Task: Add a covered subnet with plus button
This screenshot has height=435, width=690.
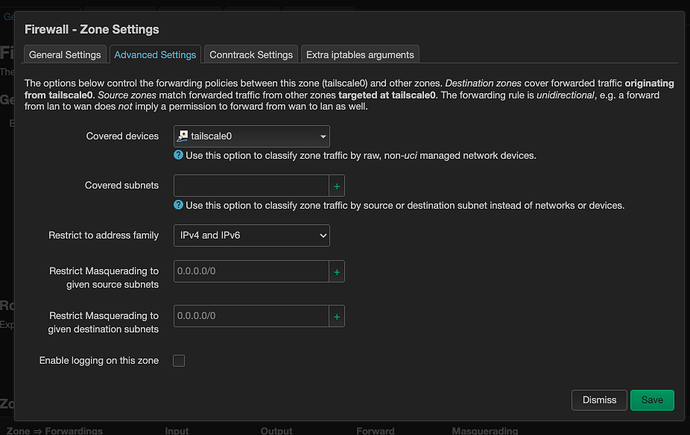Action: (x=337, y=186)
